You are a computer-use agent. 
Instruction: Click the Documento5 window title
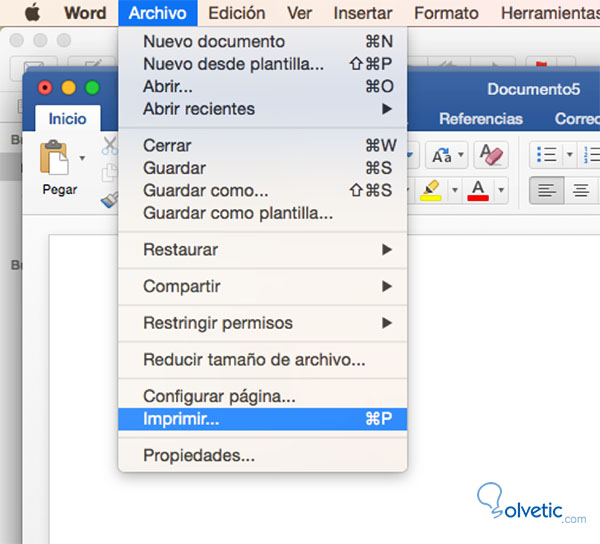(x=534, y=89)
